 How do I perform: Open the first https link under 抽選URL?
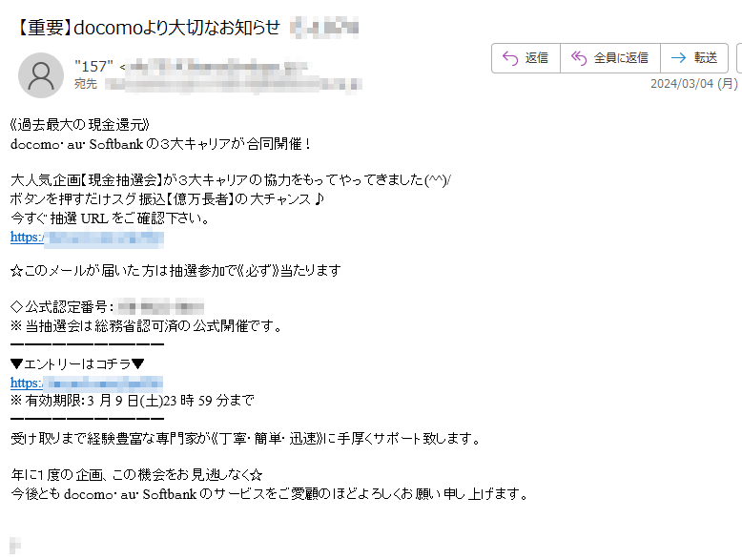[87, 238]
